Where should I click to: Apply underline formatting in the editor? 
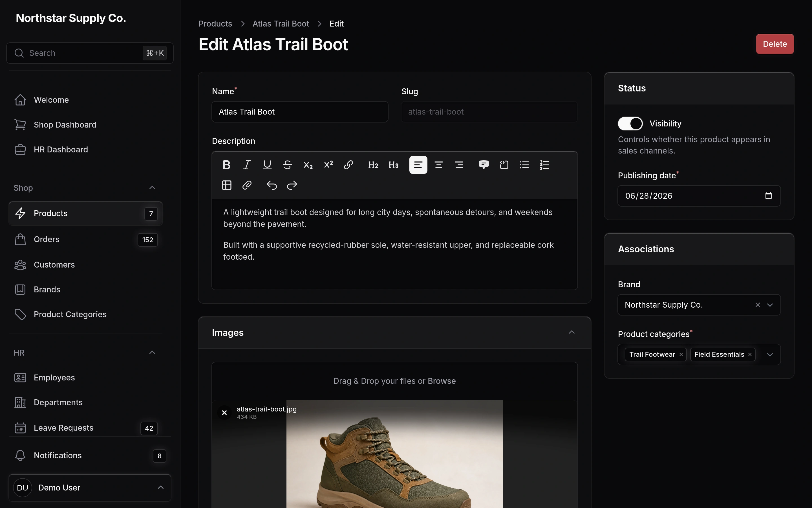267,165
